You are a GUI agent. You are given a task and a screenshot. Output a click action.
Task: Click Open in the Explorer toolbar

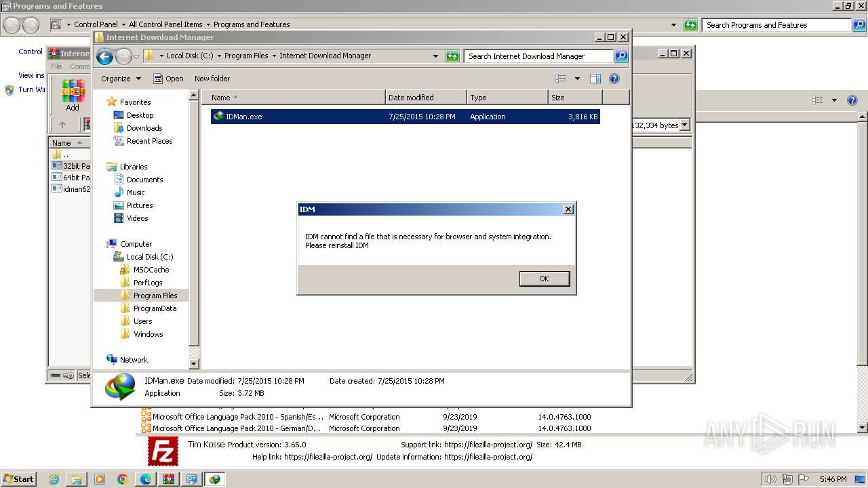(x=168, y=79)
